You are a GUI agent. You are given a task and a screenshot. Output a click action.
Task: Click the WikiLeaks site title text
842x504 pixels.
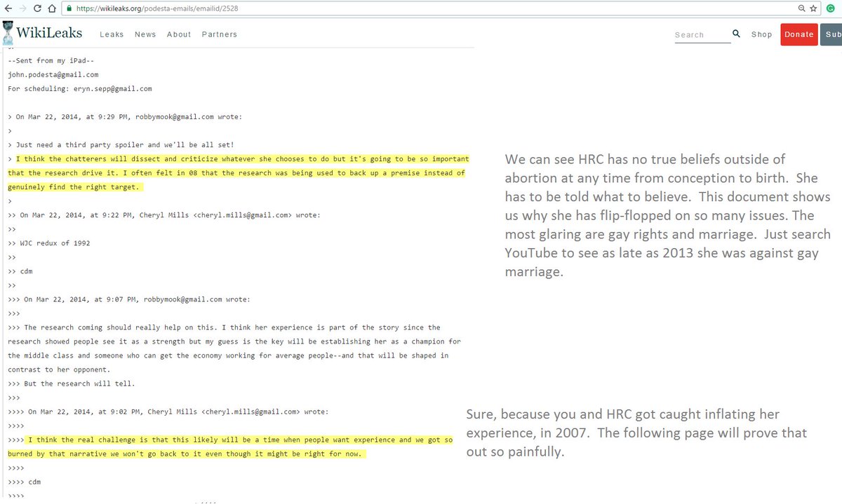coord(48,33)
